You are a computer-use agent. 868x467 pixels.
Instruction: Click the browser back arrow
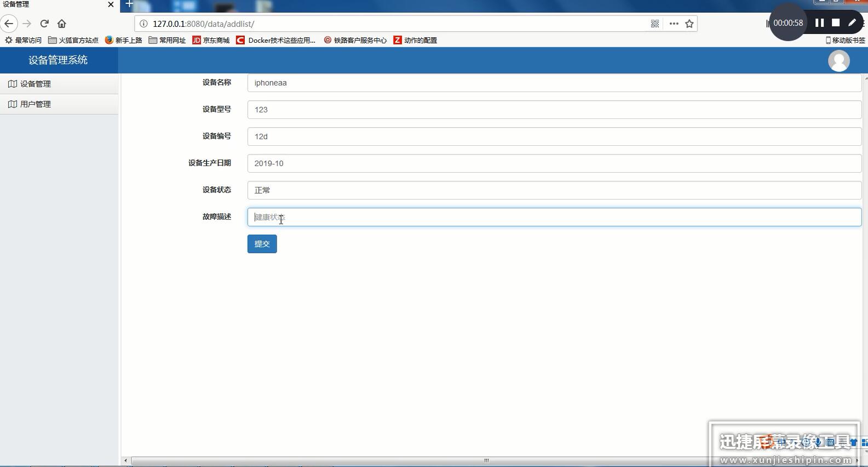pos(9,24)
